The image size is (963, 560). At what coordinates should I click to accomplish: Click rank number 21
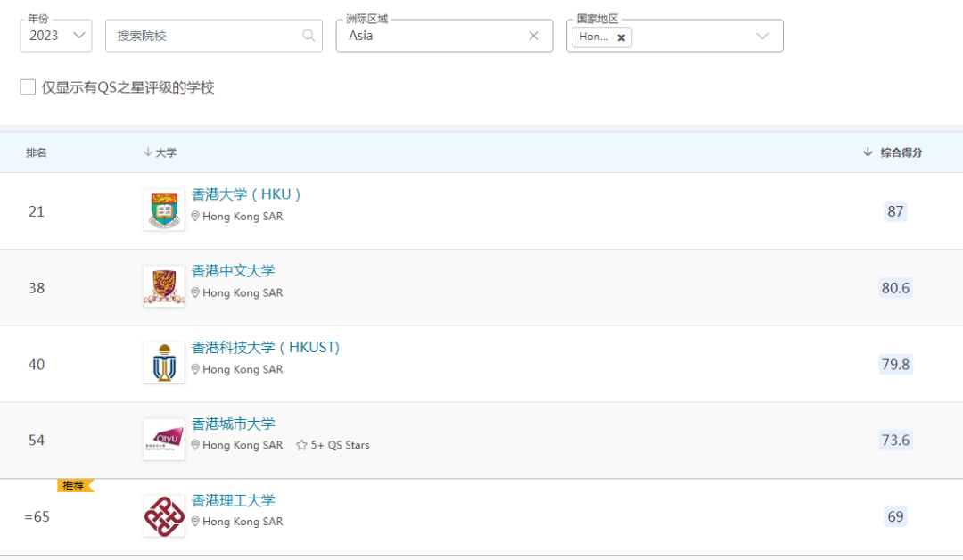click(37, 212)
